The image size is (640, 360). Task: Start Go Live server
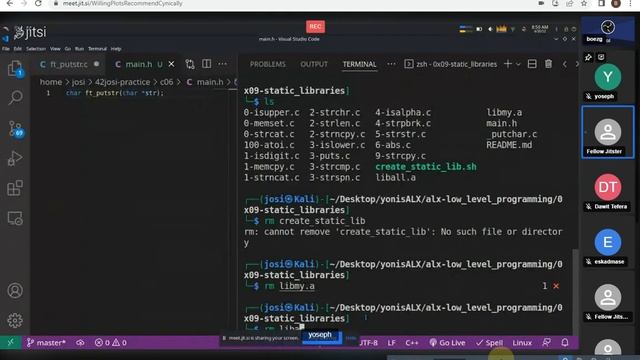(447, 342)
